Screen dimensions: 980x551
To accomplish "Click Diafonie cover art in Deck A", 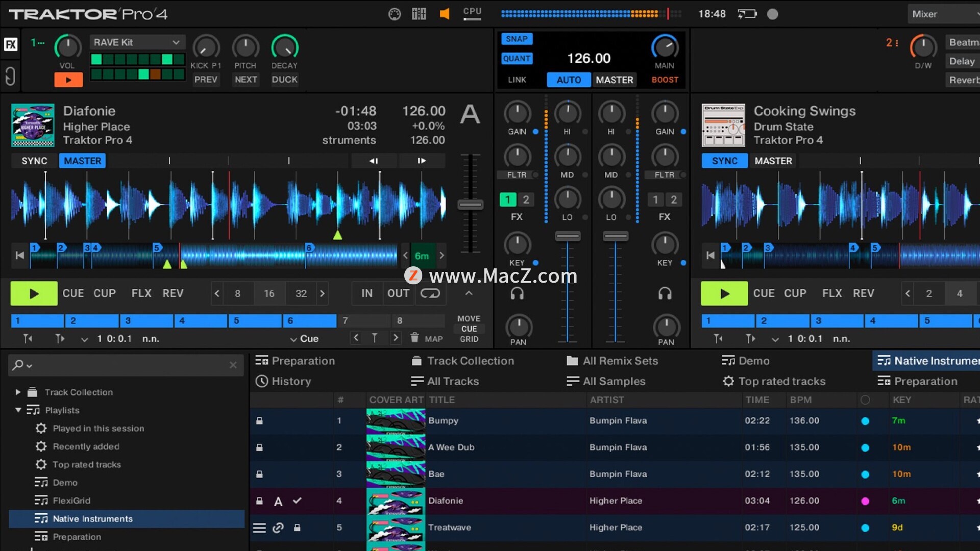I will [x=33, y=126].
